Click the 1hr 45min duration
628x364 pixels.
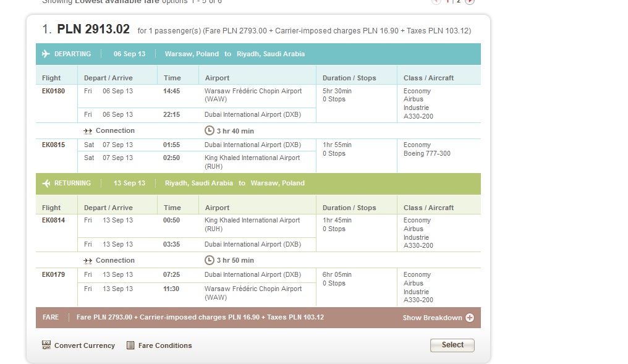(337, 220)
